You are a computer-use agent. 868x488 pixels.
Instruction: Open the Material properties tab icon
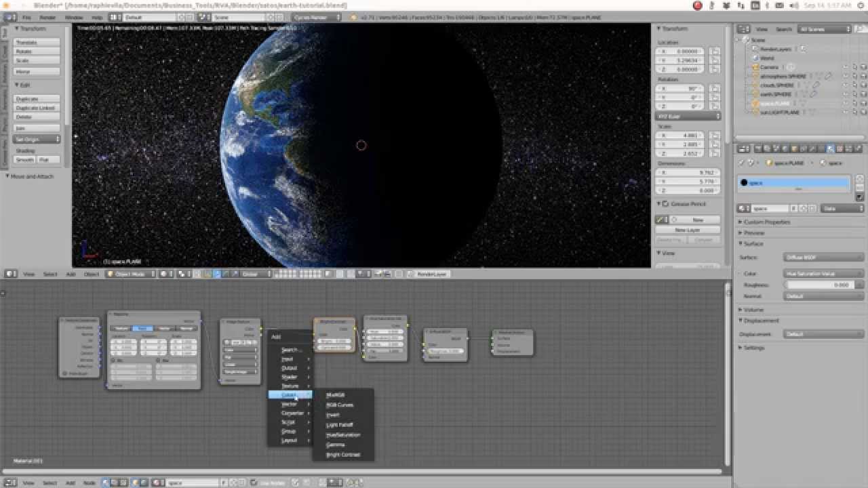pos(831,148)
